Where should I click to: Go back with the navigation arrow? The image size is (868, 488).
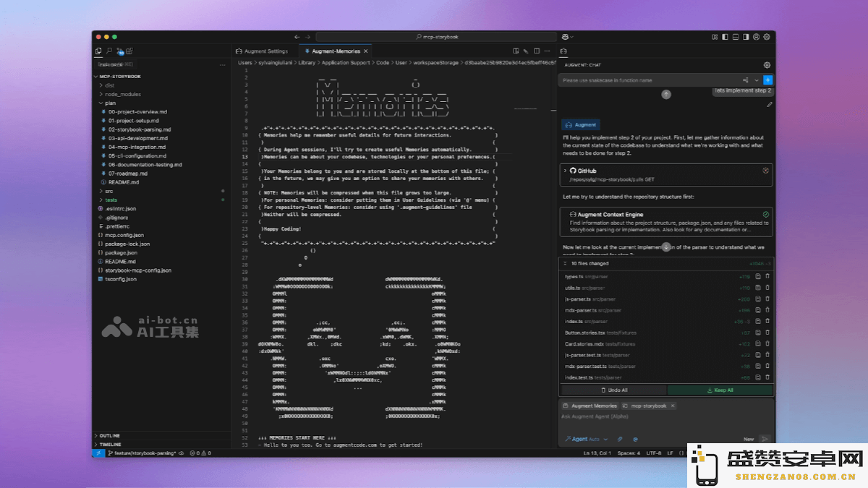297,37
